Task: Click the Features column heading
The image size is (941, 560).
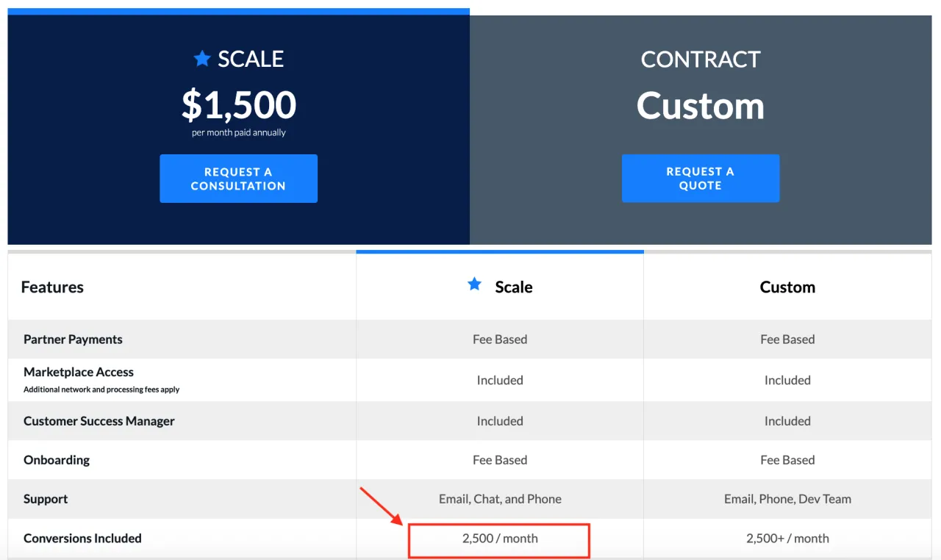Action: (x=52, y=287)
